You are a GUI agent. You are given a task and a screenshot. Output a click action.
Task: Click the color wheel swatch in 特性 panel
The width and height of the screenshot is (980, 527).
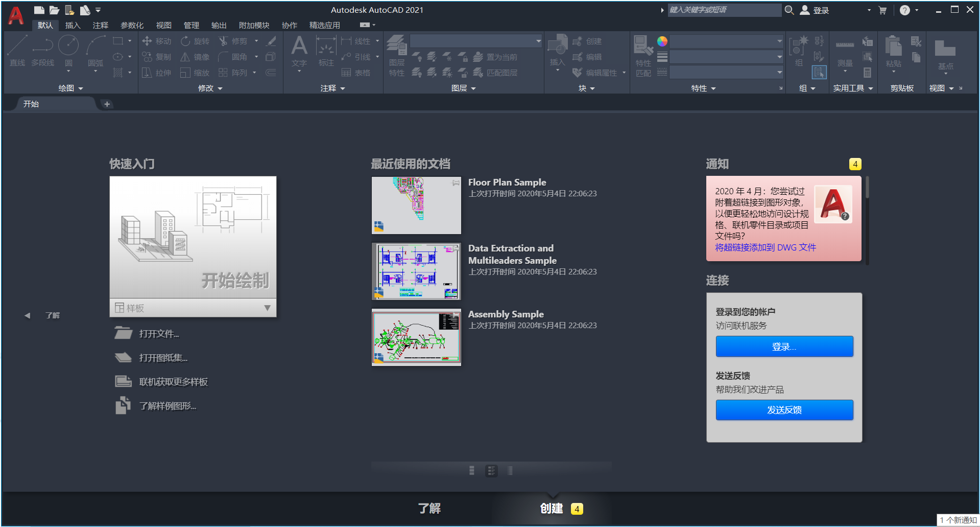[x=662, y=41]
